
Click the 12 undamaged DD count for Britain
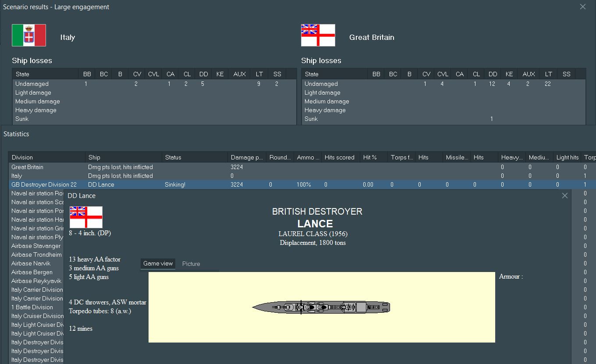(x=492, y=84)
